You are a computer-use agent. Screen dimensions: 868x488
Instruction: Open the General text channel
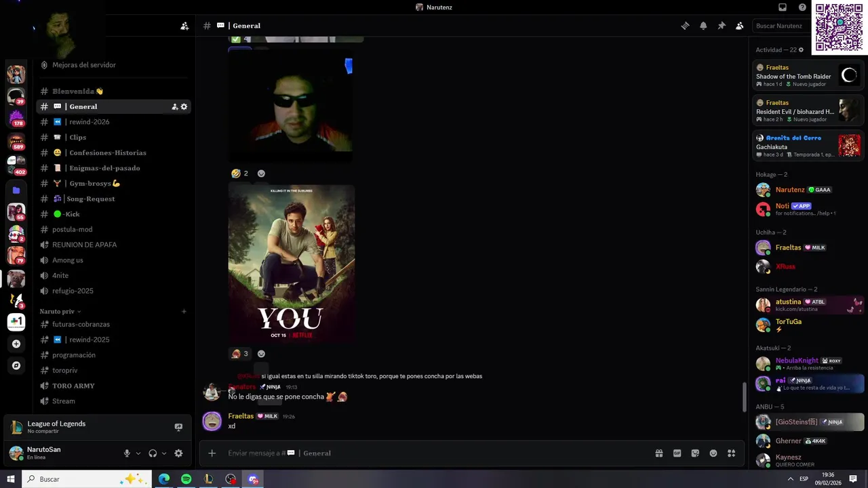tap(114, 106)
